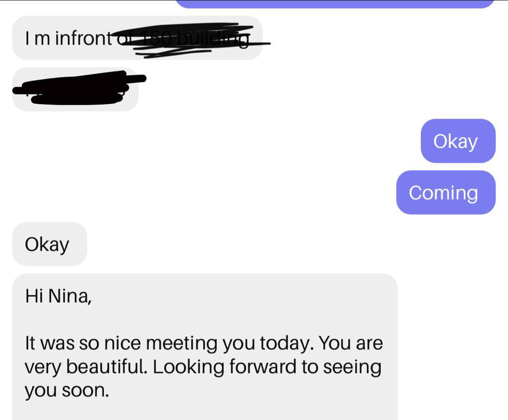Click the "Hi Nina," greeting line
This screenshot has width=508, height=420.
click(58, 296)
